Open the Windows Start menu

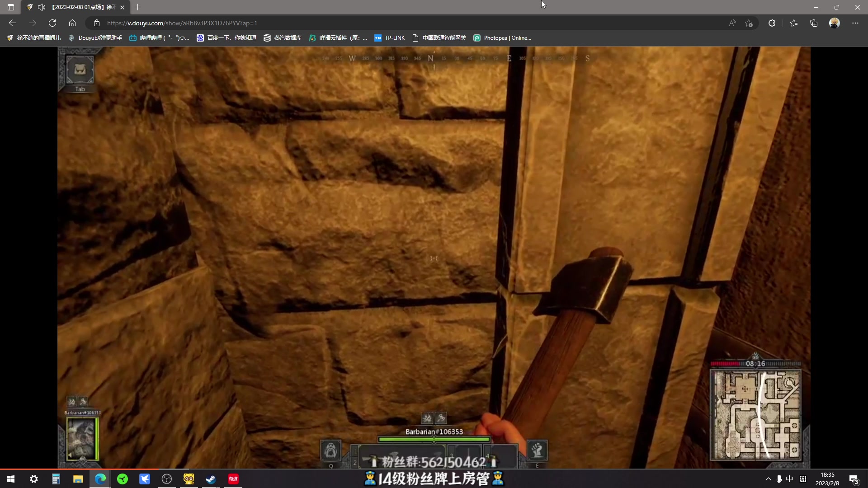pos(11,479)
